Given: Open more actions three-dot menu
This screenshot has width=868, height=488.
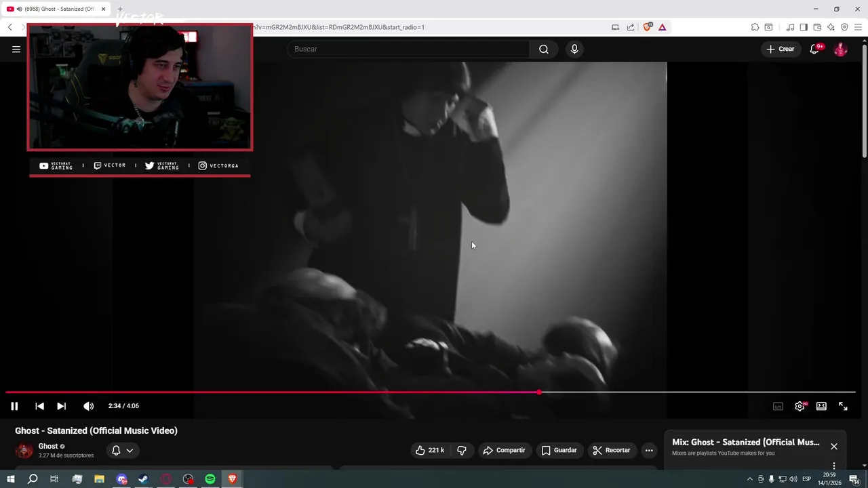Looking at the screenshot, I should coord(649,450).
